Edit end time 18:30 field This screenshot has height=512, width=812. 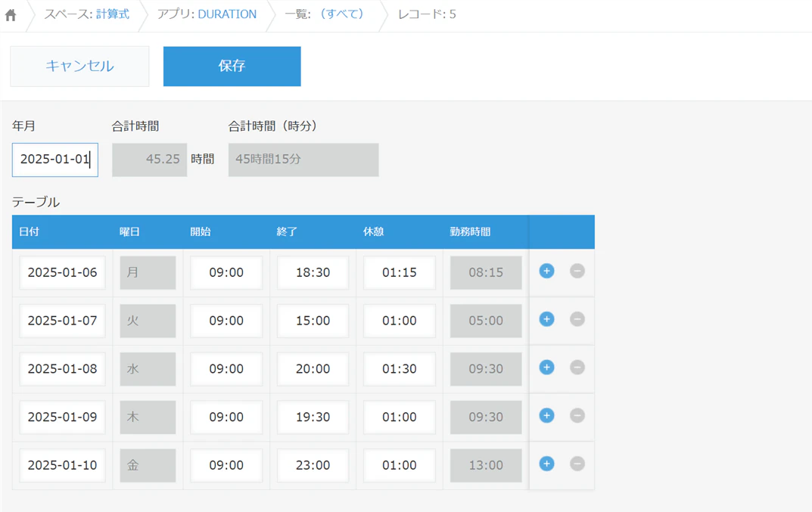click(313, 272)
